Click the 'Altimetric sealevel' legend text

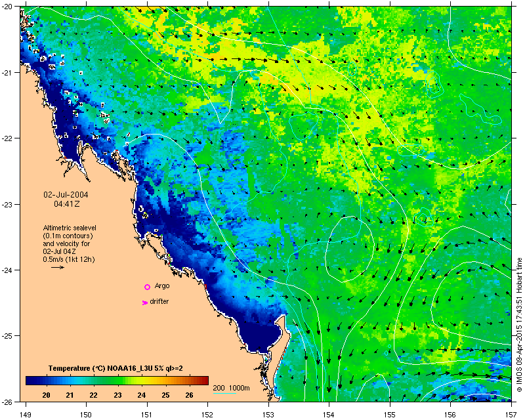click(x=70, y=228)
